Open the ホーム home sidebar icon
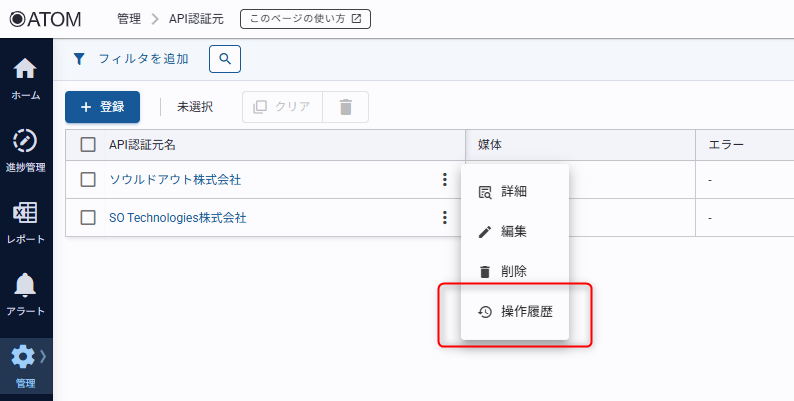The height and width of the screenshot is (401, 794). coord(25,70)
